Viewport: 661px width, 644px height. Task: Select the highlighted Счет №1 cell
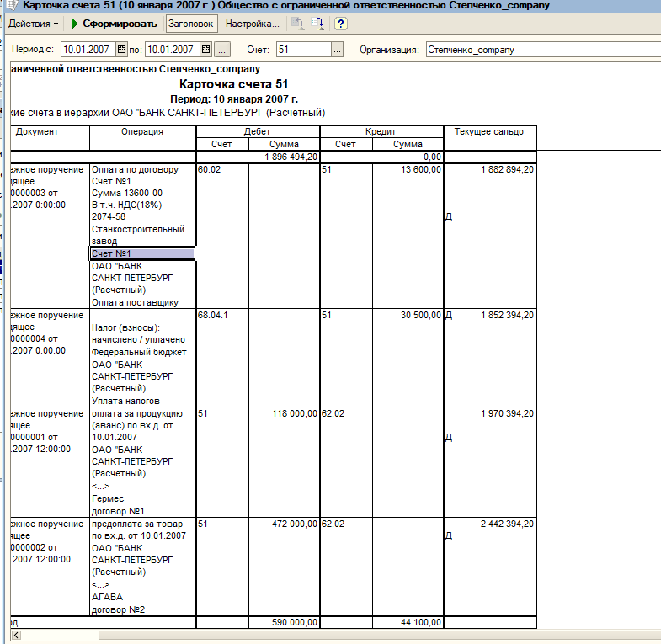point(142,253)
